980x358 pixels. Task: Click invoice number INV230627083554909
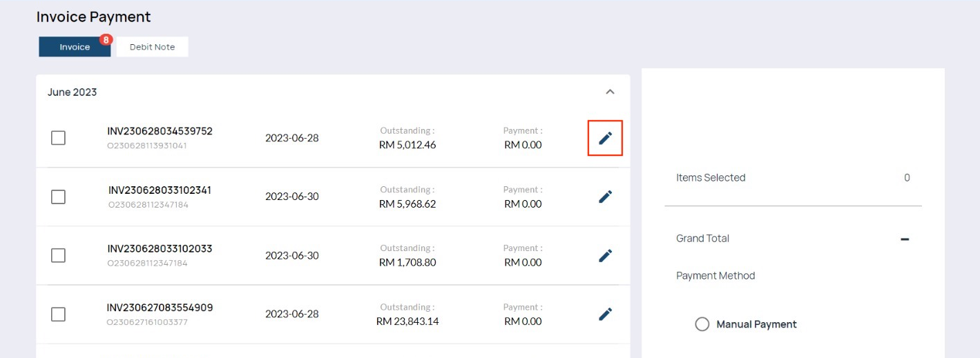160,308
